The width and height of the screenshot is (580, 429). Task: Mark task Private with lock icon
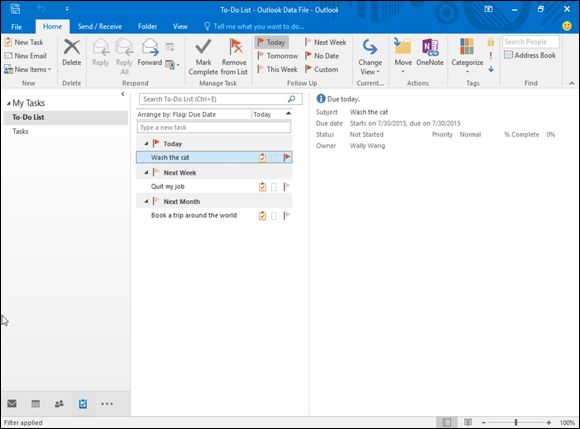point(491,42)
